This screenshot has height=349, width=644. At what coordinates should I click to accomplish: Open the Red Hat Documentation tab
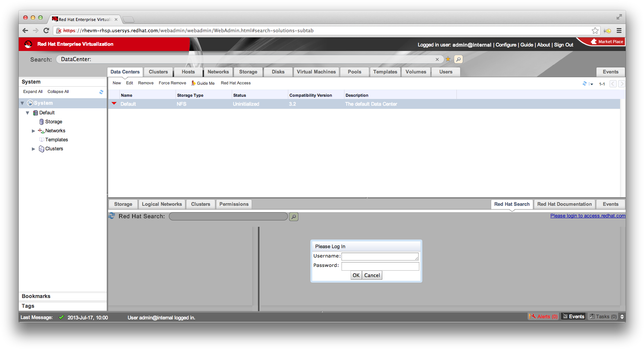(x=565, y=204)
